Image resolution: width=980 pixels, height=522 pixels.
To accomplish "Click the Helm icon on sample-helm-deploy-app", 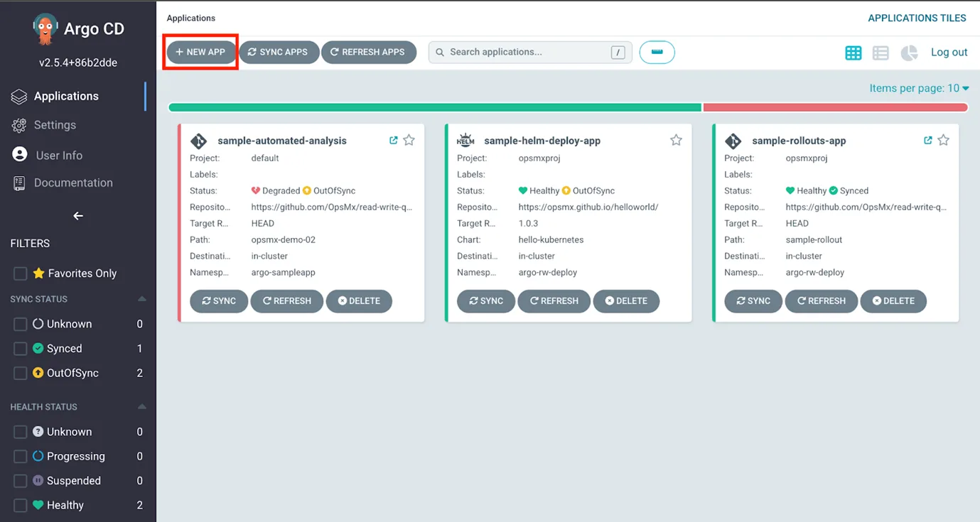I will pos(465,141).
